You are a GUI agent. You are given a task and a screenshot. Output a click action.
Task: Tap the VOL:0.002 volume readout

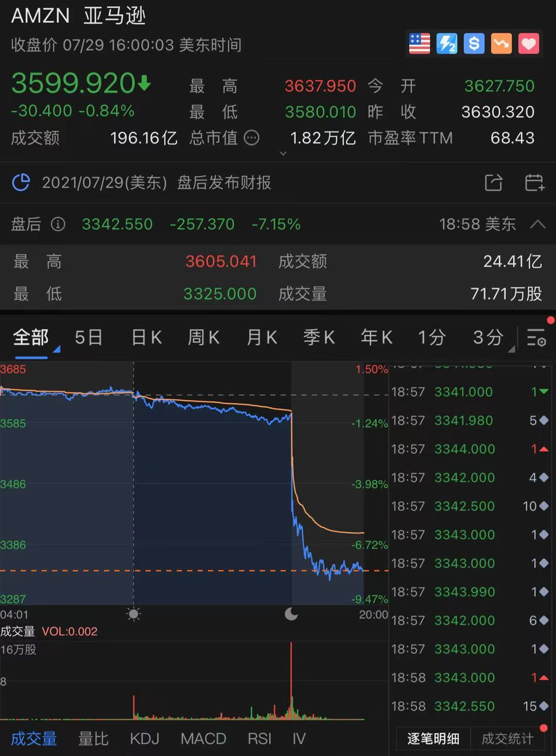(x=69, y=631)
